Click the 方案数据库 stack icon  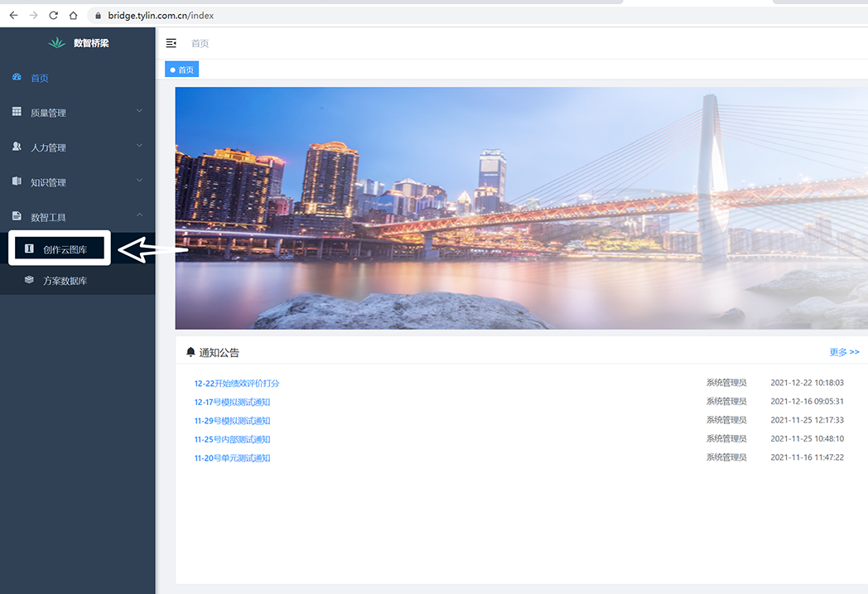click(29, 280)
